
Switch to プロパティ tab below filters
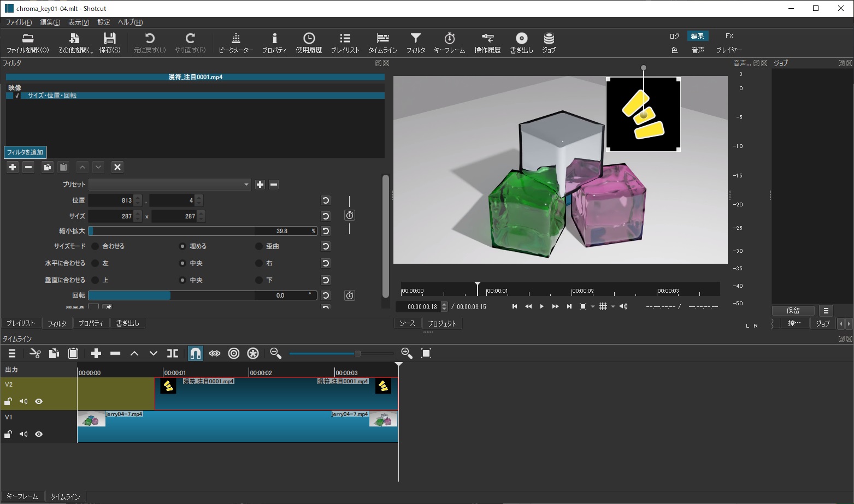coord(91,323)
